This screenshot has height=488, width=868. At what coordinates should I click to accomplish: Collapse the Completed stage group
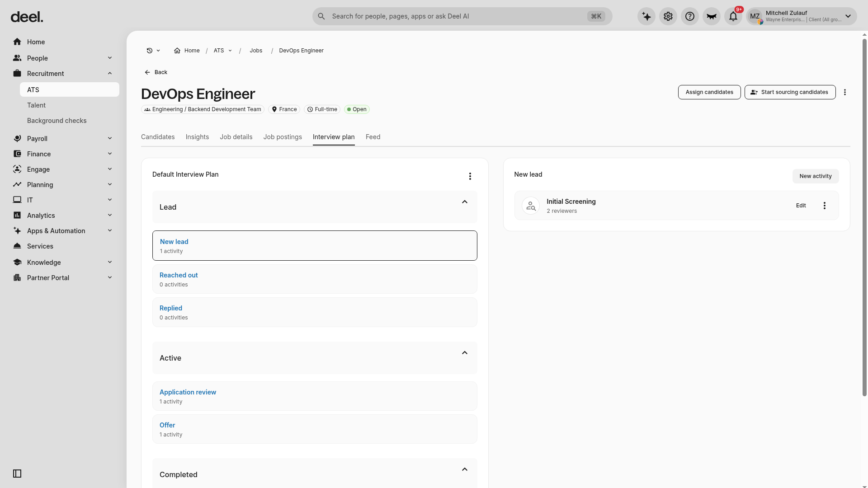[x=465, y=469]
